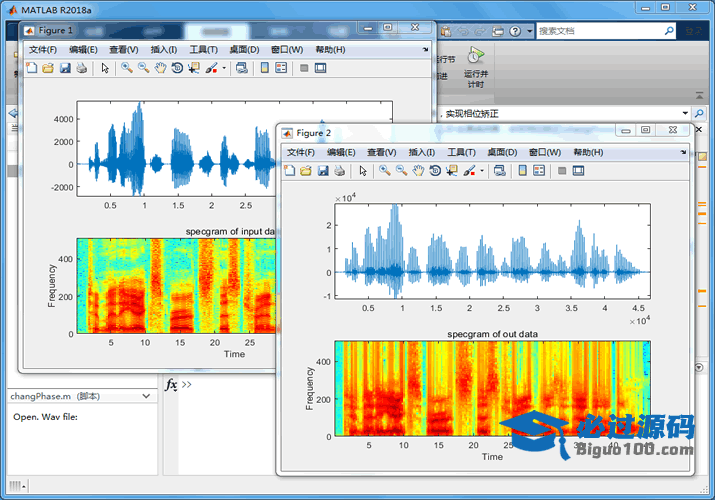The height and width of the screenshot is (500, 715).
Task: Activate Zoom In tool in Figure 2
Action: pyautogui.click(x=385, y=170)
